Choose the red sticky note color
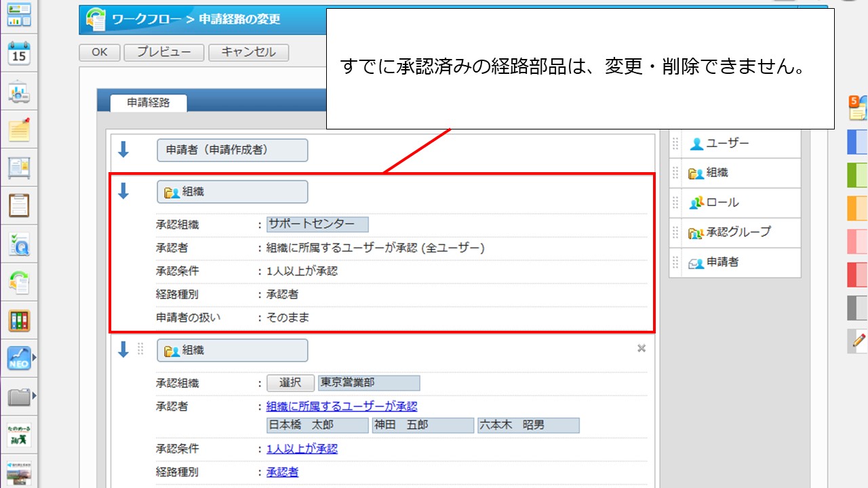The image size is (868, 488). (858, 274)
